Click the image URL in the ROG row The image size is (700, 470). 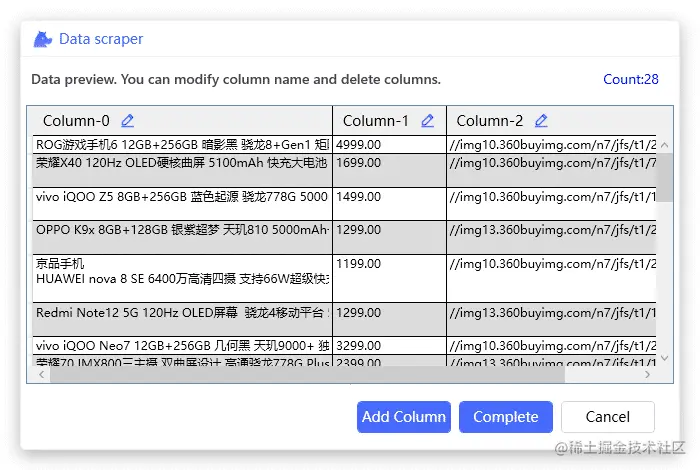pos(552,145)
